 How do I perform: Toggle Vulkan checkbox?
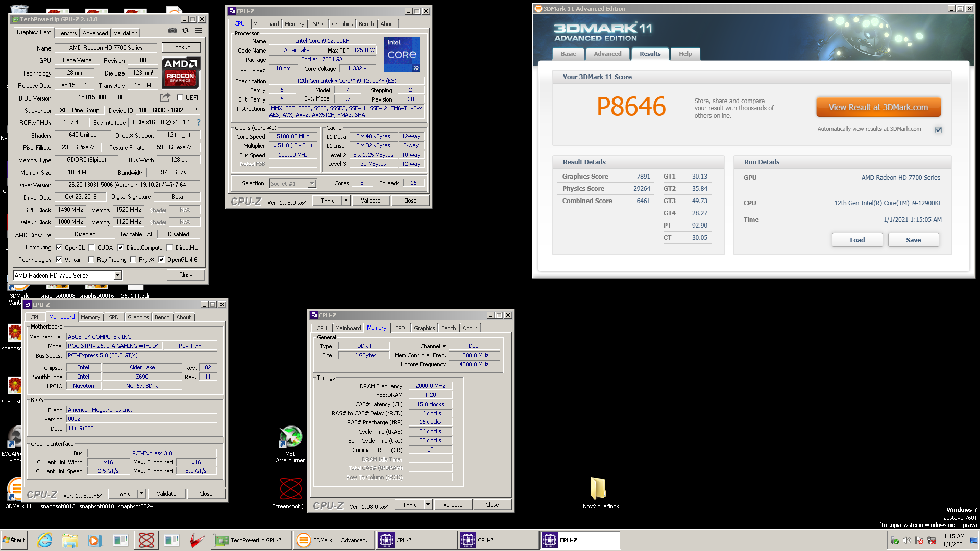click(x=59, y=259)
